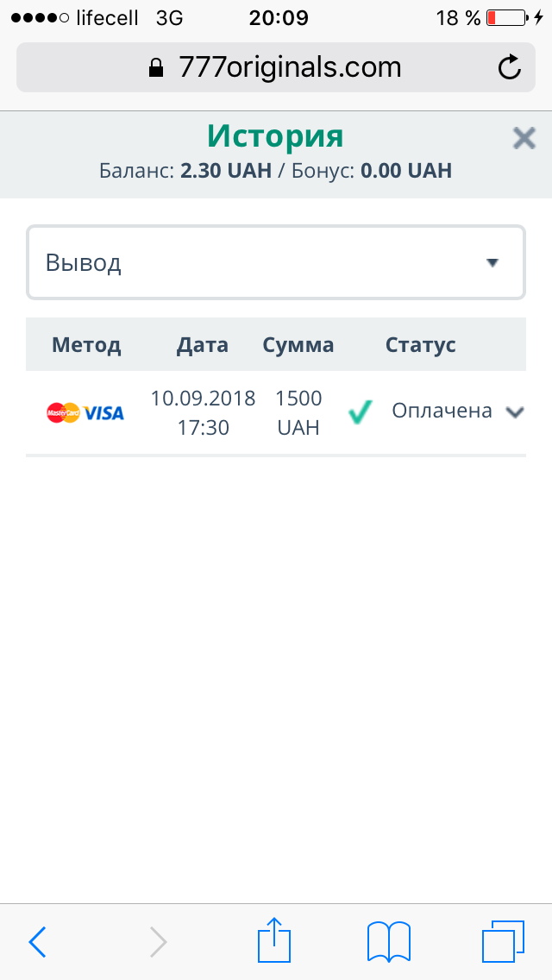
Task: Click the Сумма column header
Action: pyautogui.click(x=298, y=346)
